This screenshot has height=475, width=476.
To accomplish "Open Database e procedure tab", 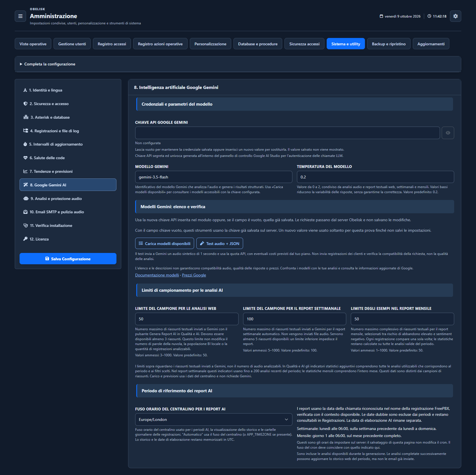I will [x=258, y=44].
